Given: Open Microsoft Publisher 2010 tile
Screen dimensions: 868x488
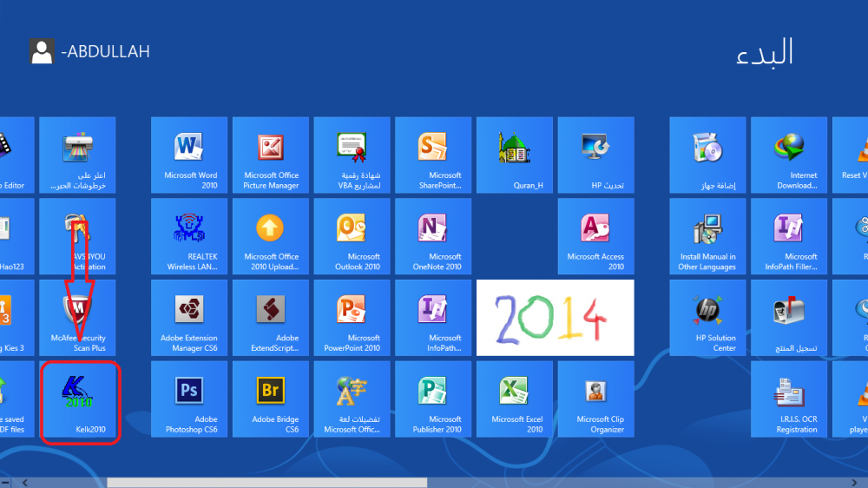Looking at the screenshot, I should (x=432, y=399).
